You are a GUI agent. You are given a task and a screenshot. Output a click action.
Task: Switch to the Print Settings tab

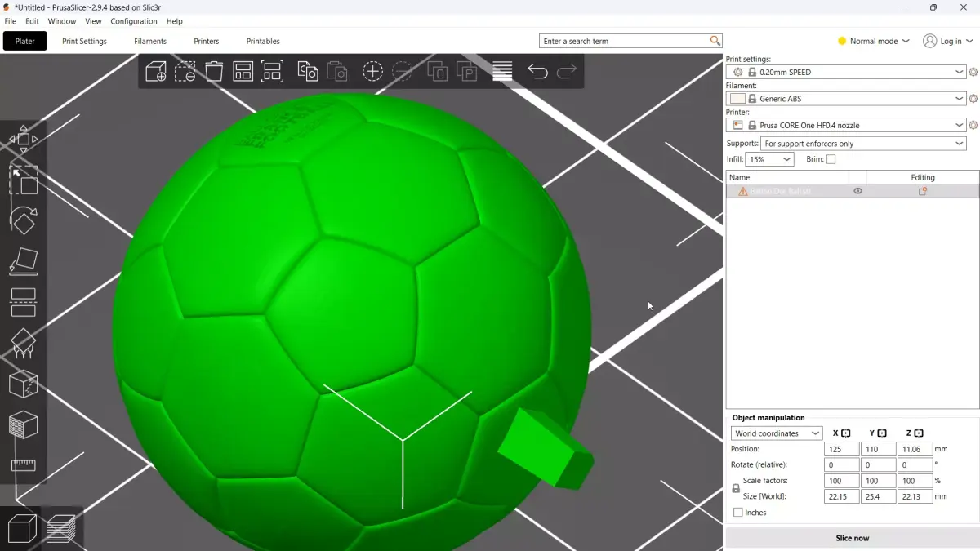(x=85, y=41)
